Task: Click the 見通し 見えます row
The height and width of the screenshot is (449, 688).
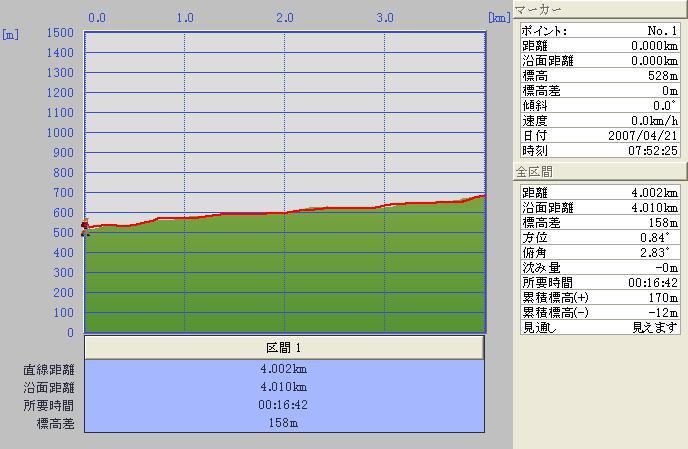Action: [600, 327]
